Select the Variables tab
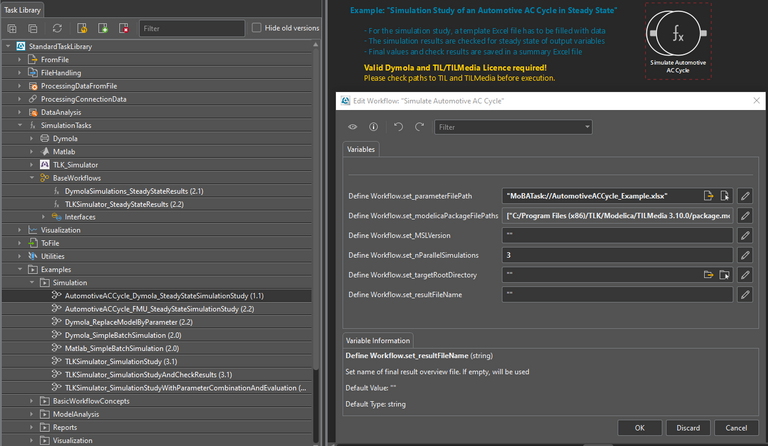The width and height of the screenshot is (768, 446). pyautogui.click(x=361, y=149)
